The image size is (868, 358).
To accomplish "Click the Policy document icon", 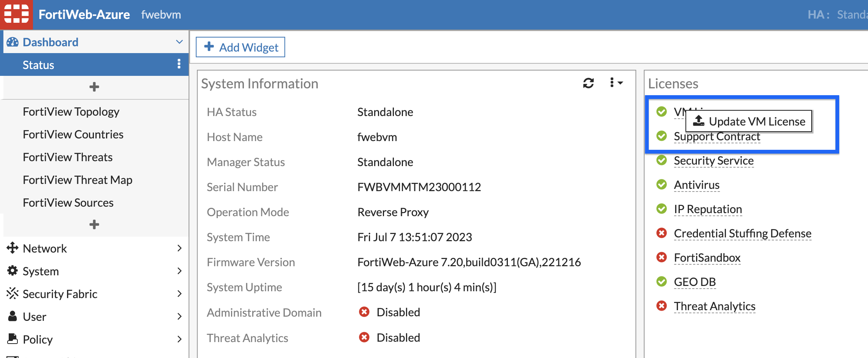I will [12, 339].
